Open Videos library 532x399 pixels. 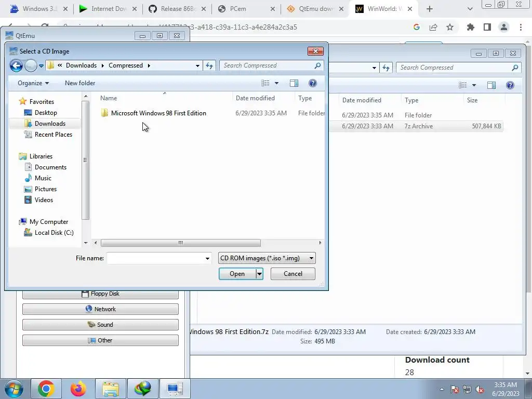[44, 200]
